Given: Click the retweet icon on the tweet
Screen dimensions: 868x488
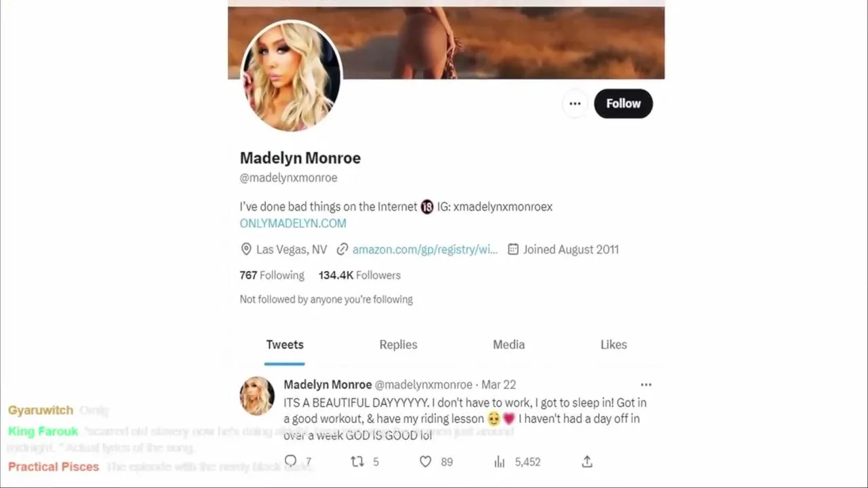Looking at the screenshot, I should (x=357, y=462).
